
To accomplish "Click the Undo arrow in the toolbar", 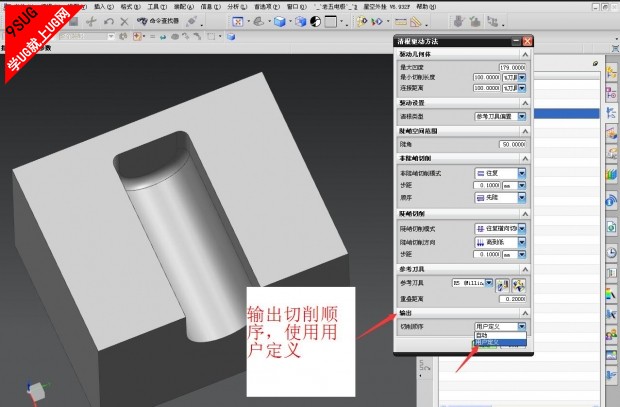I will click(x=109, y=21).
